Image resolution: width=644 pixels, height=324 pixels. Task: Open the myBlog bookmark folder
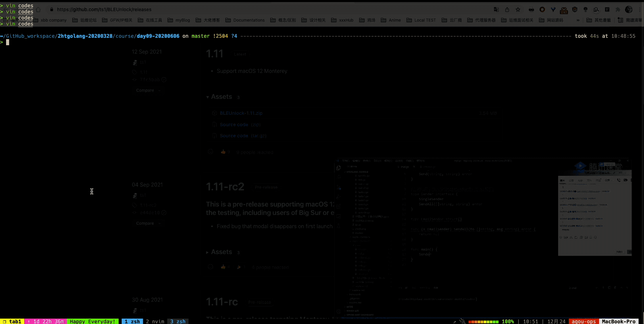179,20
